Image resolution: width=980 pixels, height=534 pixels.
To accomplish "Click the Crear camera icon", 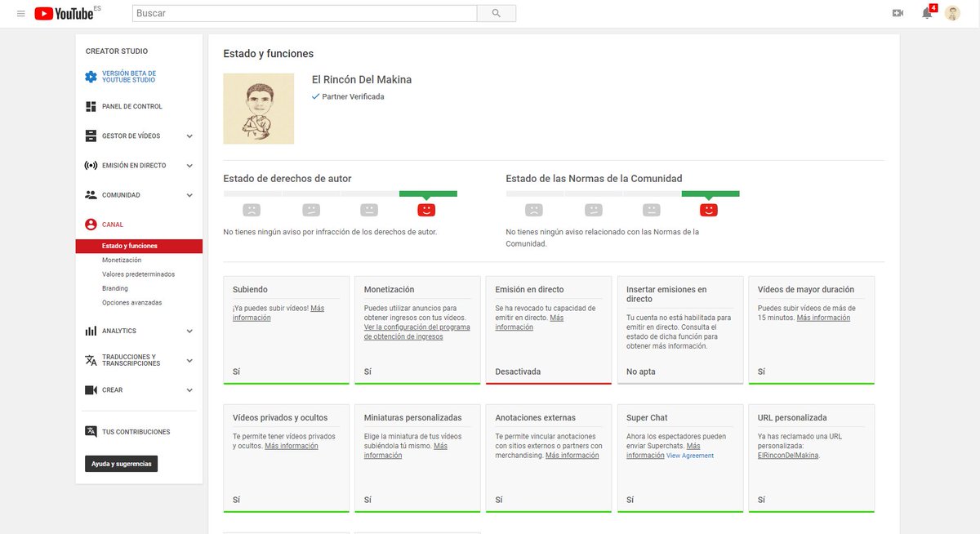I will pos(91,390).
